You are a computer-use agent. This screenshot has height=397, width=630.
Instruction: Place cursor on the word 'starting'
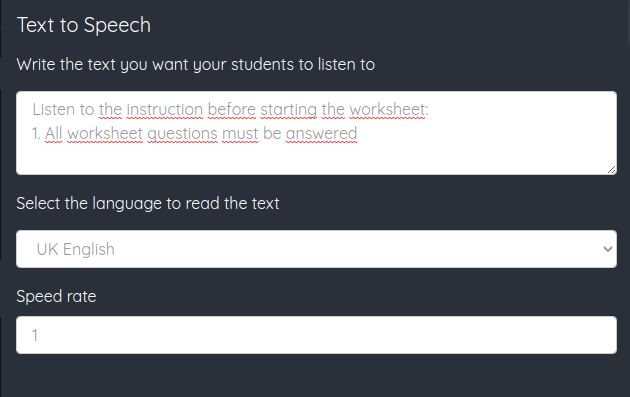coord(288,109)
